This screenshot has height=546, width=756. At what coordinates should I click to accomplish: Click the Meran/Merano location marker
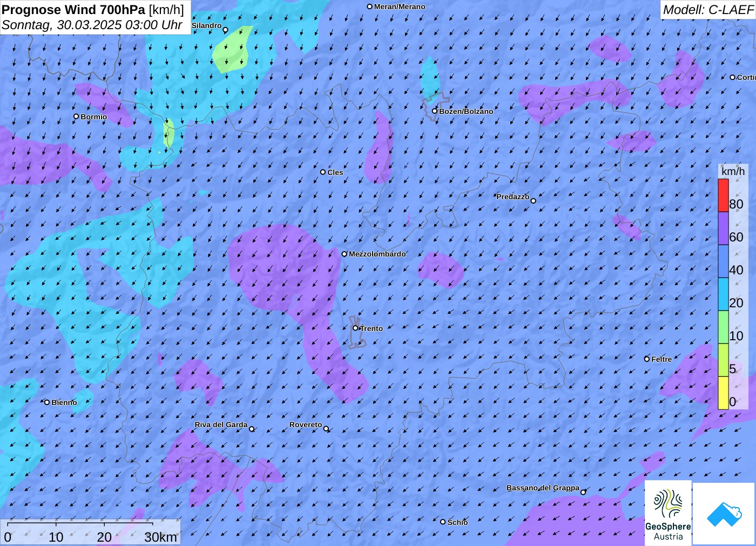[x=370, y=7]
